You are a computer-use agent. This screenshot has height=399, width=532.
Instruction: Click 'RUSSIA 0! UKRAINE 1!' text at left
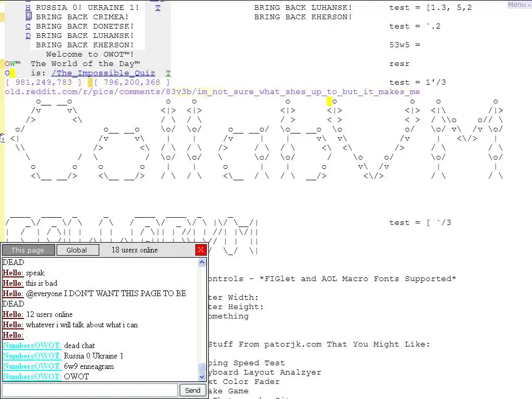(x=87, y=7)
